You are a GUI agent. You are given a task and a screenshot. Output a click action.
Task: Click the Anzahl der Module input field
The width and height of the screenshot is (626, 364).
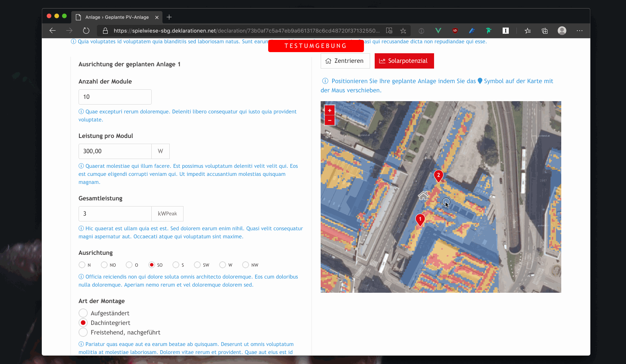click(115, 97)
